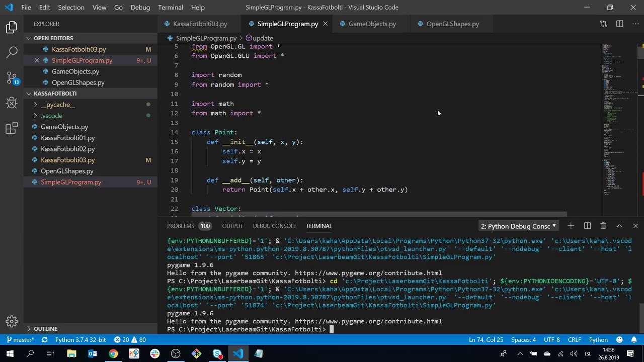This screenshot has height=362, width=644.
Task: Change file encoding UTF-8
Action: pos(551,340)
